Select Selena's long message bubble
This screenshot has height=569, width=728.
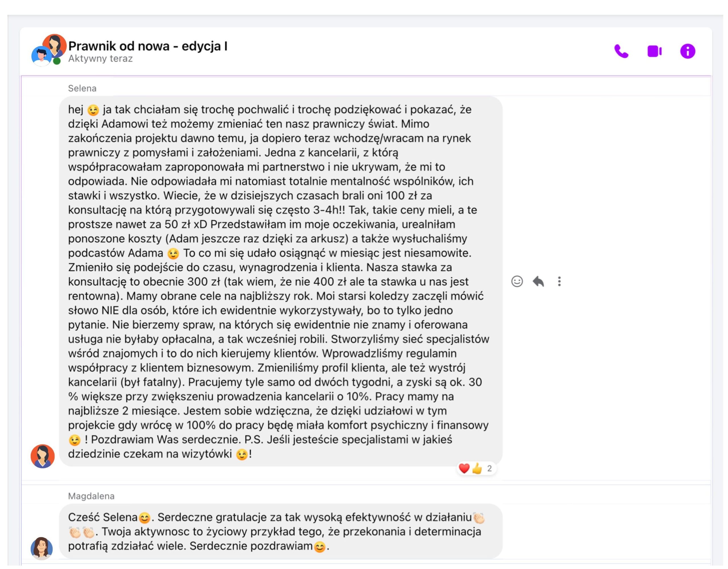280,281
